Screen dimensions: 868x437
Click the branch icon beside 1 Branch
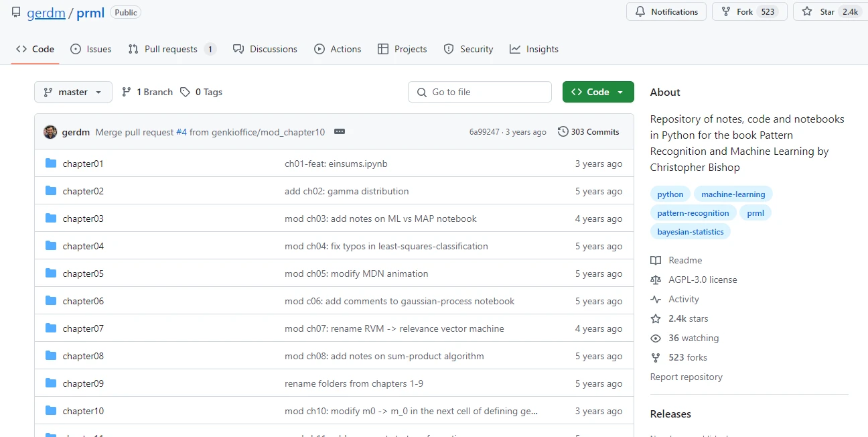[127, 92]
